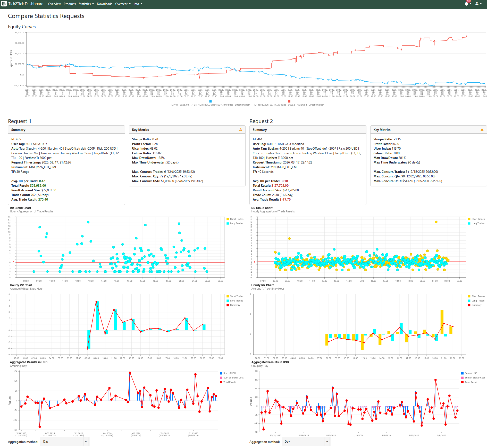The image size is (487, 448).
Task: Toggle Total Result swatch in Request 2 legend
Action: [463, 382]
